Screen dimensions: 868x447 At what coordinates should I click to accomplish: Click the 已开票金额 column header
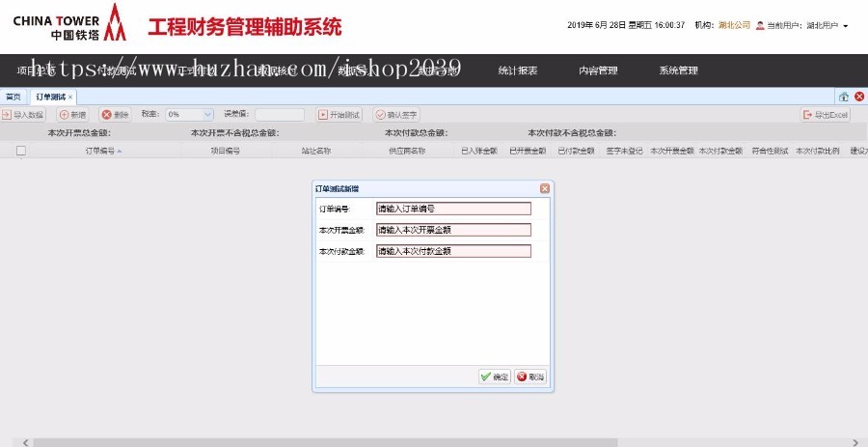click(x=527, y=151)
